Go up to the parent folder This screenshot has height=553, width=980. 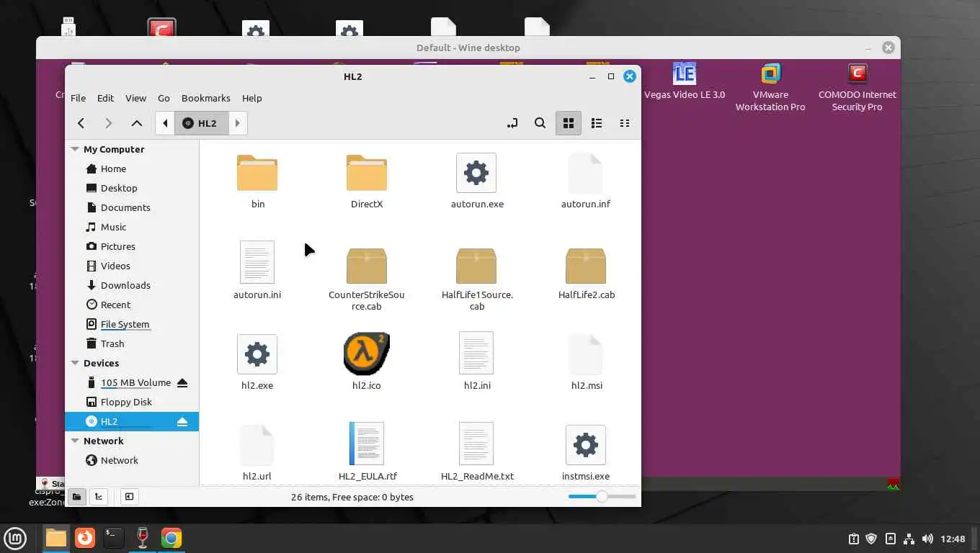(x=136, y=123)
